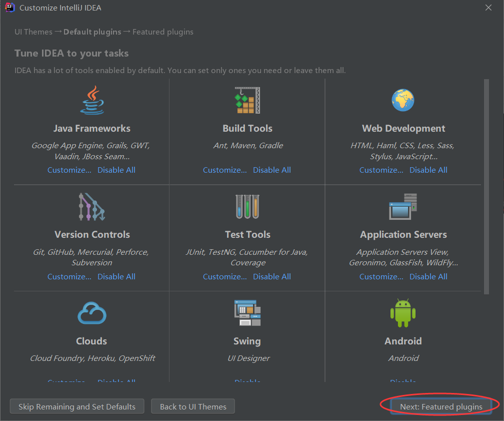Viewport: 504px width, 421px height.
Task: Click the Test Tools heading
Action: (x=247, y=234)
